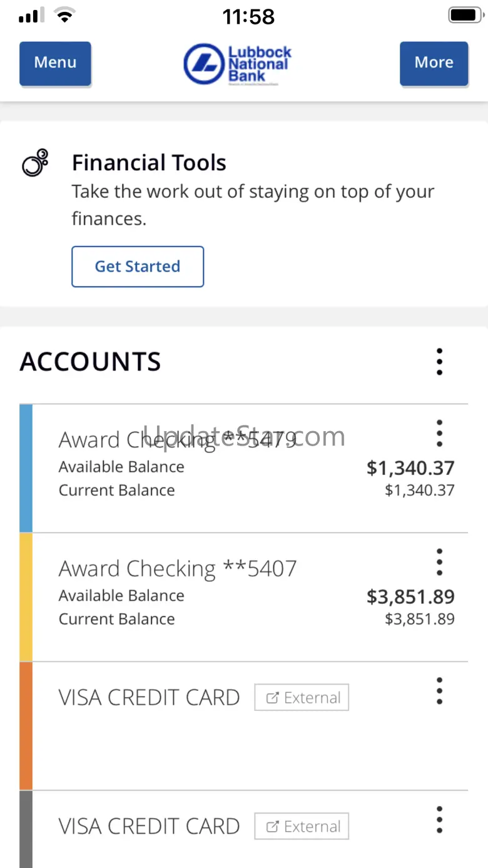Click External badge on the gray VISA card
The image size is (488, 868).
[x=302, y=826]
